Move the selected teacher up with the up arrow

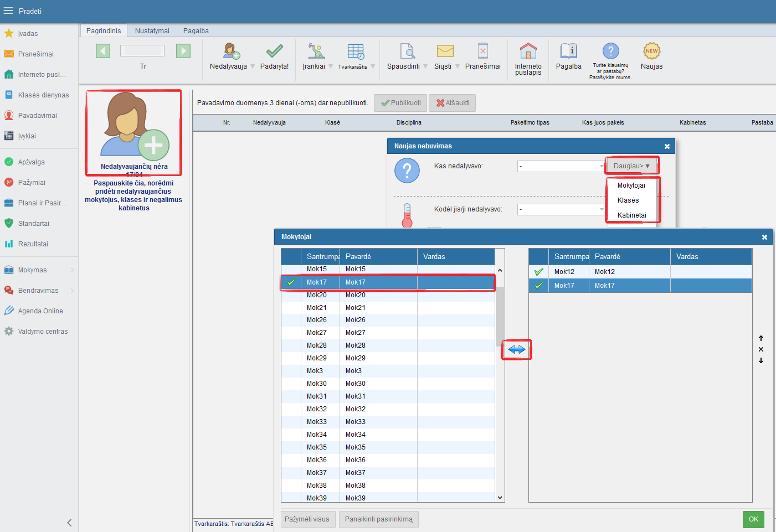(x=761, y=338)
